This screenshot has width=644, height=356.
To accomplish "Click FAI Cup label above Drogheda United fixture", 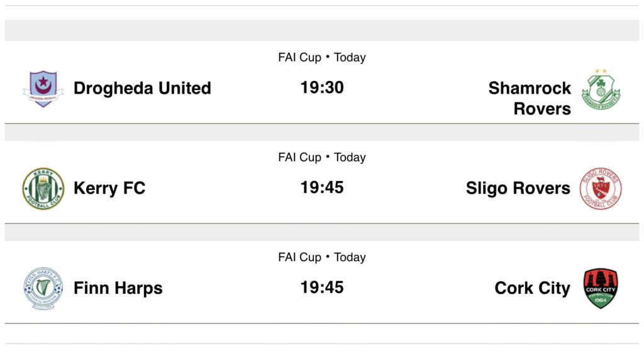I will 299,57.
